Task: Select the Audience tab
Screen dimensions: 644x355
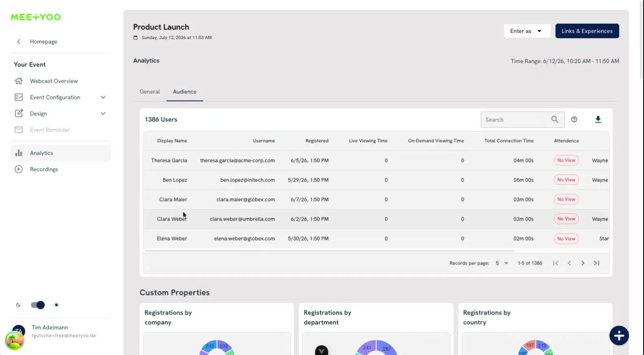Action: [185, 92]
